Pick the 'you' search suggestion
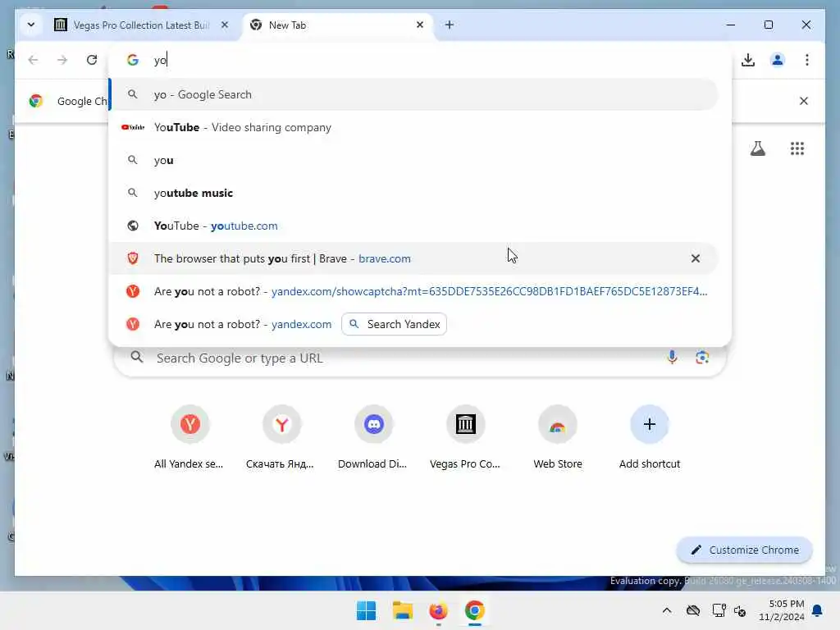 pyautogui.click(x=413, y=160)
